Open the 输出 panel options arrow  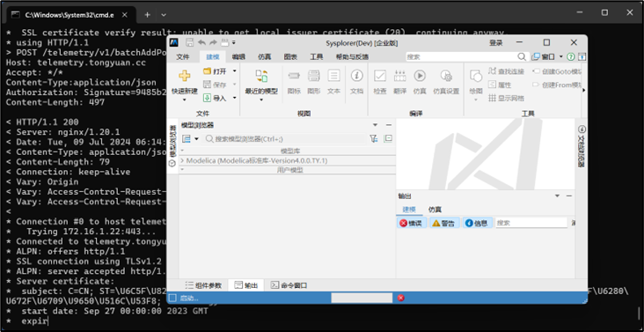pos(557,196)
